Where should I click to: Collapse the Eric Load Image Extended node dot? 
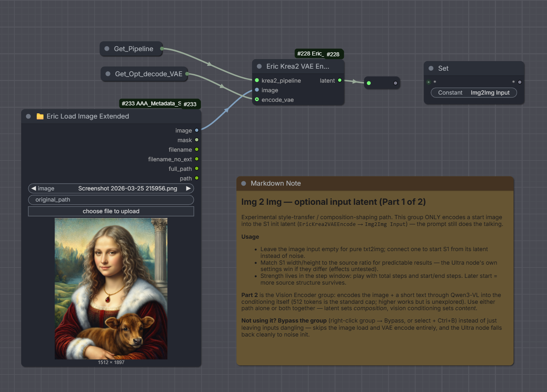coord(28,116)
